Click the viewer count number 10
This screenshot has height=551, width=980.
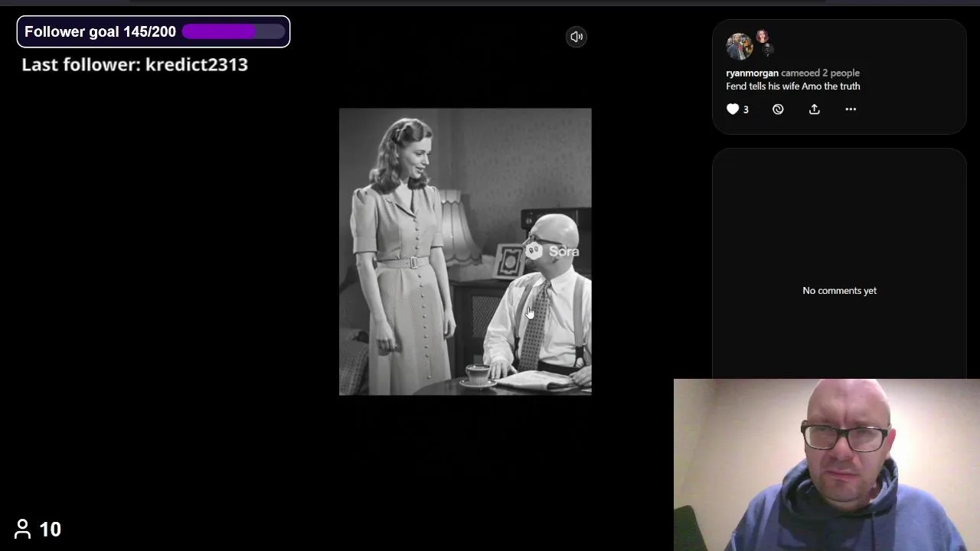click(x=50, y=530)
